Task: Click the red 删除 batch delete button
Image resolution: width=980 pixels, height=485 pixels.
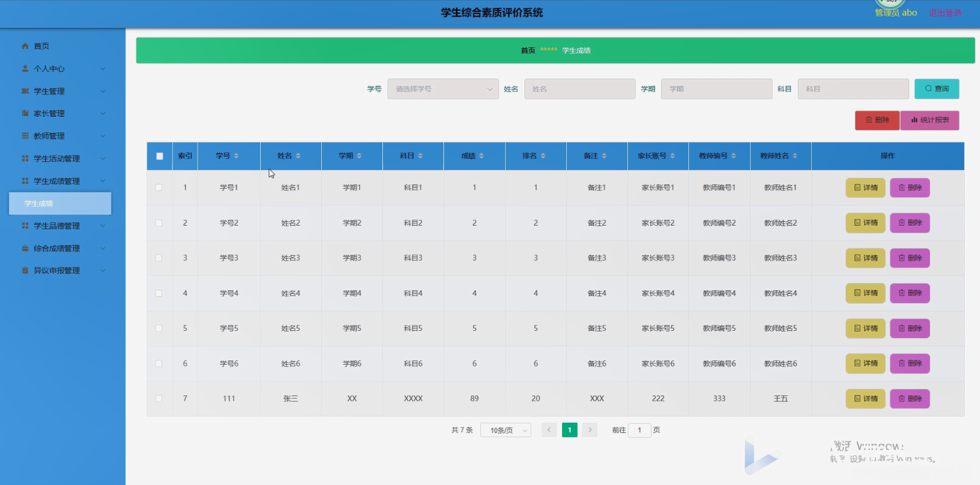Action: [x=877, y=120]
